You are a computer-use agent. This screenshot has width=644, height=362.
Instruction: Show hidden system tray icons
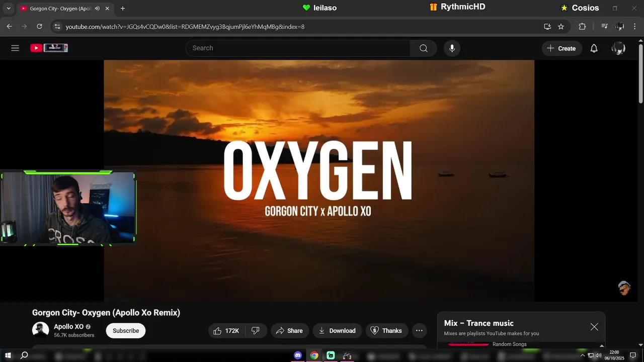(583, 355)
